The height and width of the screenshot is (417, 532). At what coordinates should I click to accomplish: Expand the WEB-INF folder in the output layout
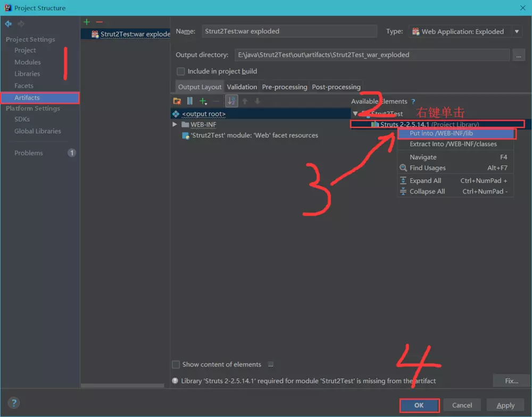click(x=174, y=124)
